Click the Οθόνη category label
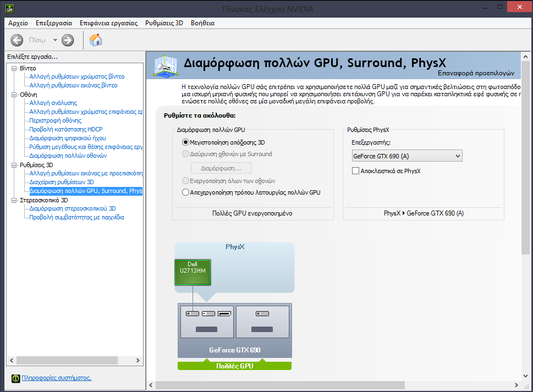Image resolution: width=533 pixels, height=392 pixels. [x=29, y=95]
